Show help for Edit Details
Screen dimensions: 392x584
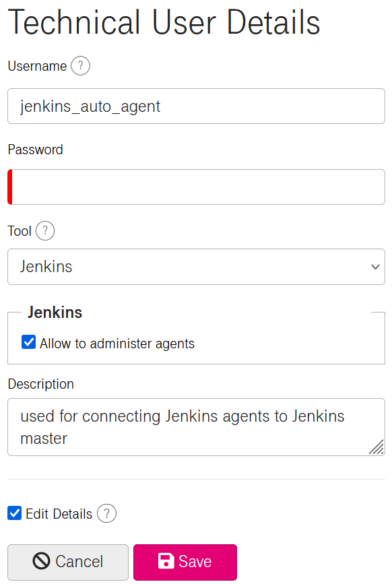click(x=107, y=513)
